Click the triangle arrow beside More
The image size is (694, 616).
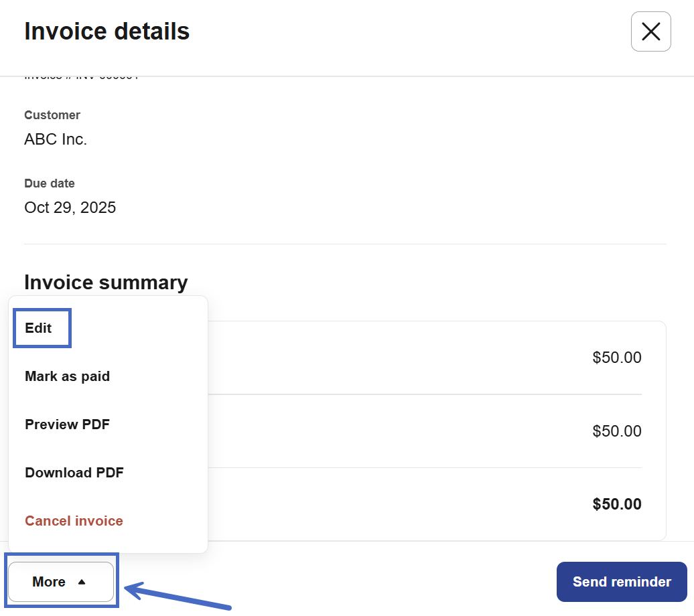(x=82, y=582)
